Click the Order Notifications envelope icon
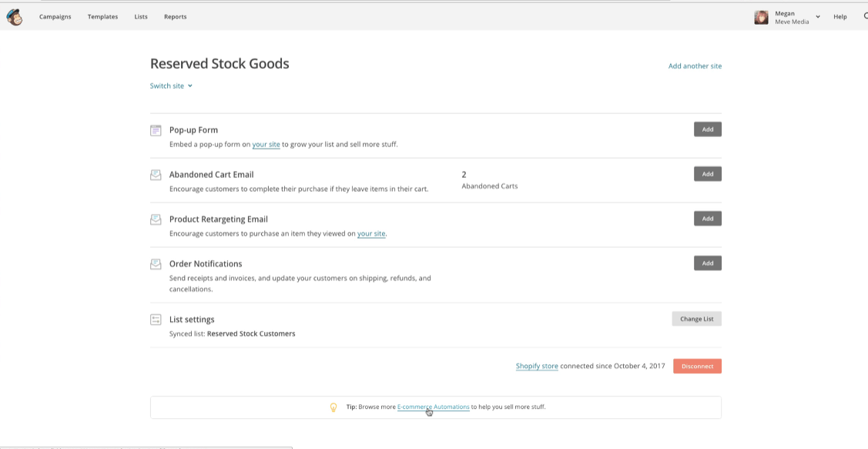868x449 pixels. tap(156, 264)
